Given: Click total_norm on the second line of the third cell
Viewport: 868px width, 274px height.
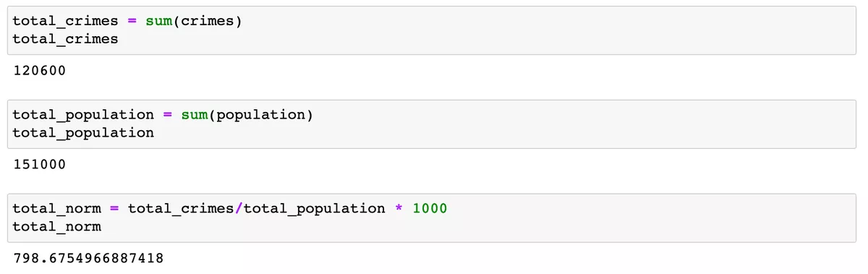Looking at the screenshot, I should pyautogui.click(x=57, y=227).
